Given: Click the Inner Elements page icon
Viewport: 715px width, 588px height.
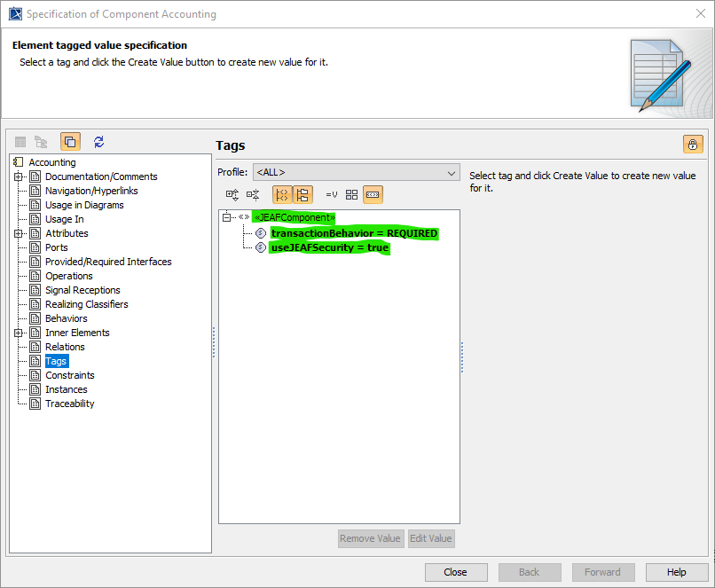Looking at the screenshot, I should (x=35, y=333).
